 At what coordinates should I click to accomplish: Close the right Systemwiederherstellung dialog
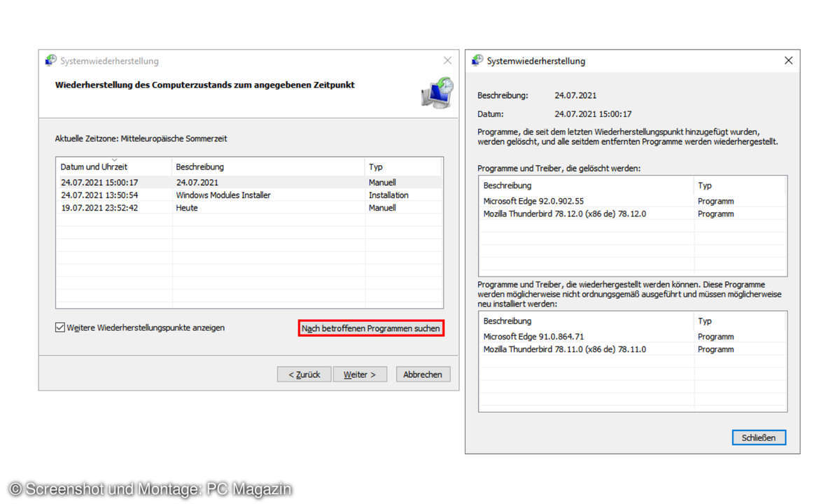(788, 61)
